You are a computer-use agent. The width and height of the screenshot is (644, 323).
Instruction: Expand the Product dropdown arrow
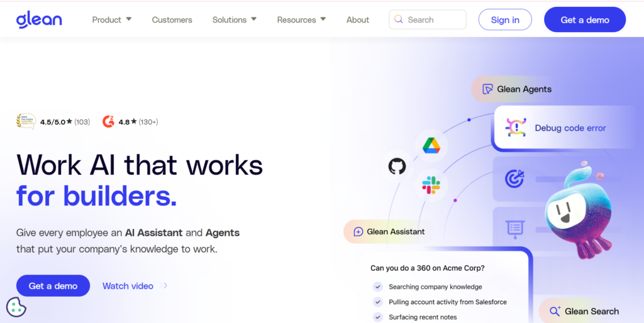click(x=129, y=19)
